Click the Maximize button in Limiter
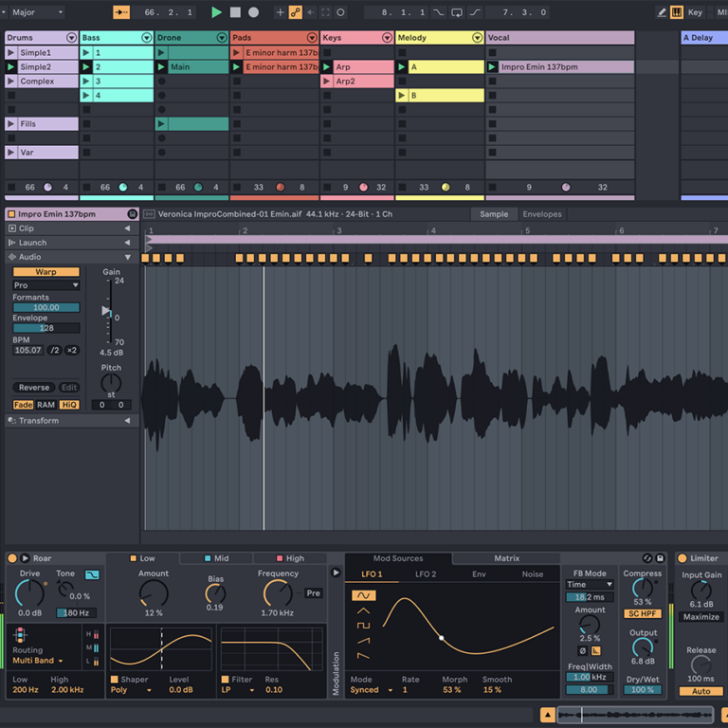Viewport: 728px width, 728px height. (x=701, y=617)
